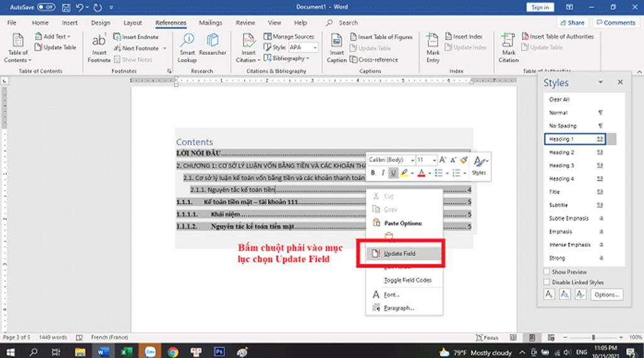Open the Layout ribbon tab
This screenshot has height=358, width=644.
tap(133, 23)
